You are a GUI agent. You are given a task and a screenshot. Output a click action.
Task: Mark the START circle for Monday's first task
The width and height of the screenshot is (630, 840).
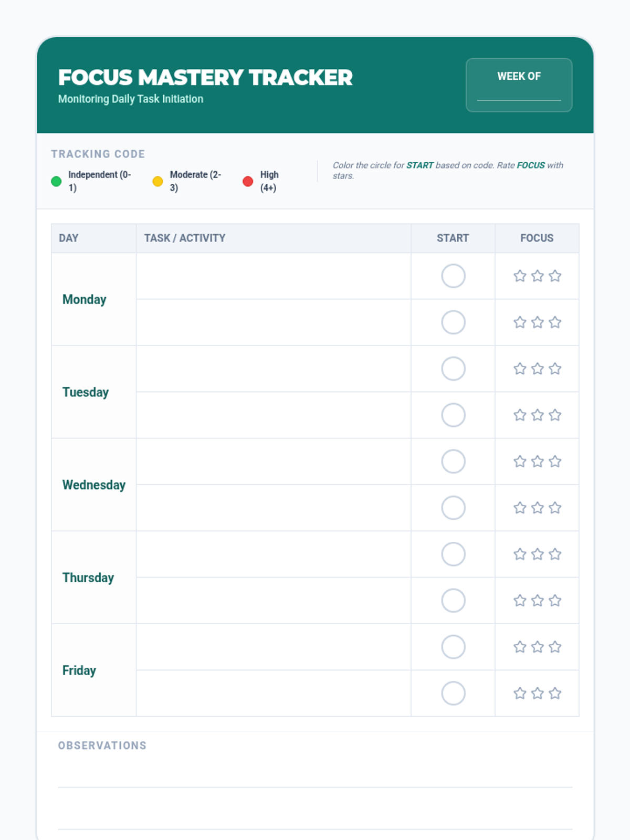453,276
